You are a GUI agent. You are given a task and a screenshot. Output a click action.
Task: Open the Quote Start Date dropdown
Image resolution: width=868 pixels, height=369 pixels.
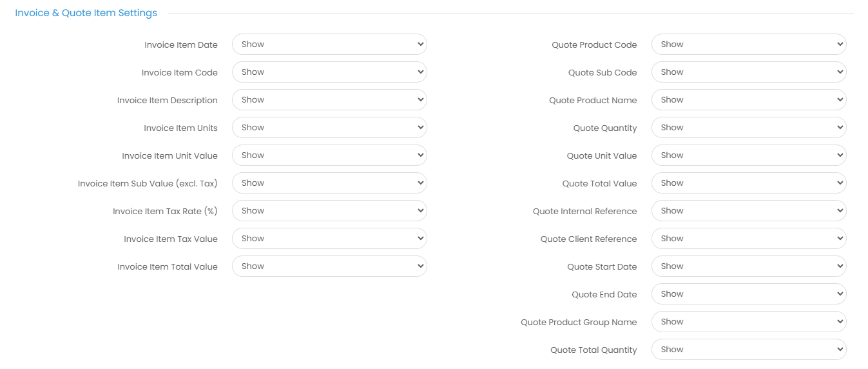tap(748, 266)
